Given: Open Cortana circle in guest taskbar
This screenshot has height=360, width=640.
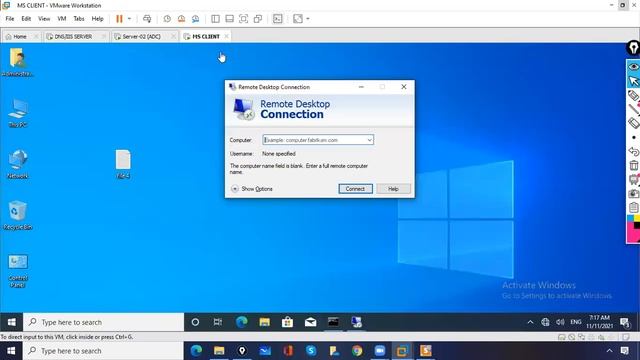Looking at the screenshot, I should click(195, 322).
